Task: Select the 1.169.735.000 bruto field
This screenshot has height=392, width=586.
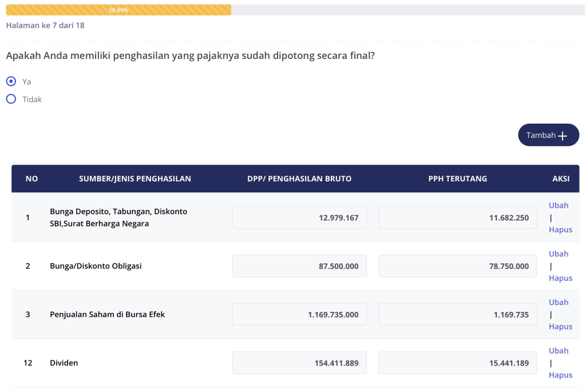Action: click(299, 314)
